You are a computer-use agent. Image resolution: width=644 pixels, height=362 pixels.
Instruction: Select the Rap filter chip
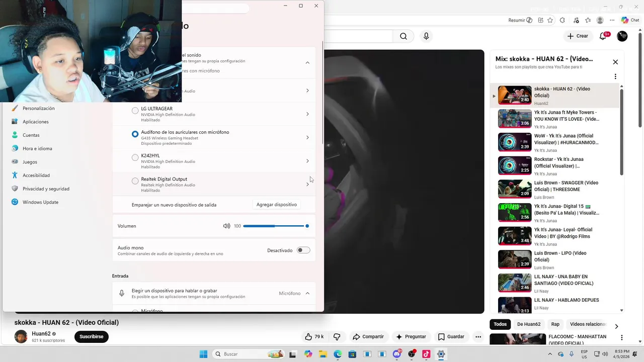(x=555, y=324)
